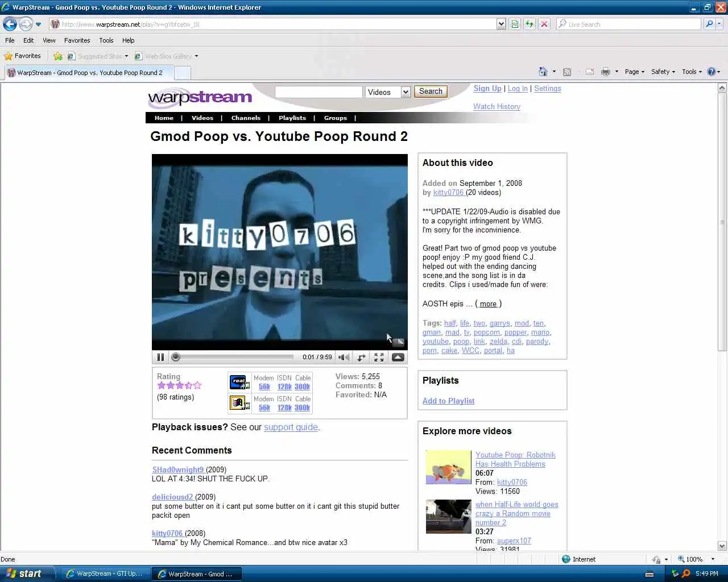Rate the video with the first star
The width and height of the screenshot is (728, 582).
pos(162,385)
